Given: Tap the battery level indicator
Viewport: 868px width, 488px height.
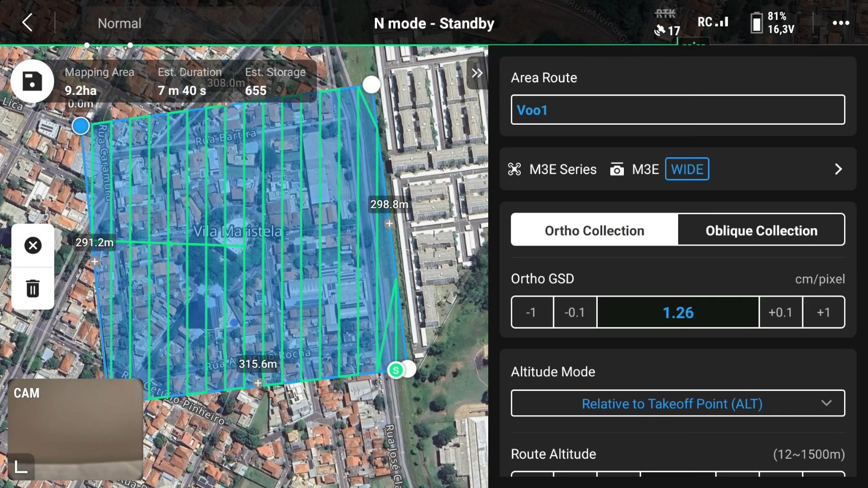Looking at the screenshot, I should (x=773, y=23).
